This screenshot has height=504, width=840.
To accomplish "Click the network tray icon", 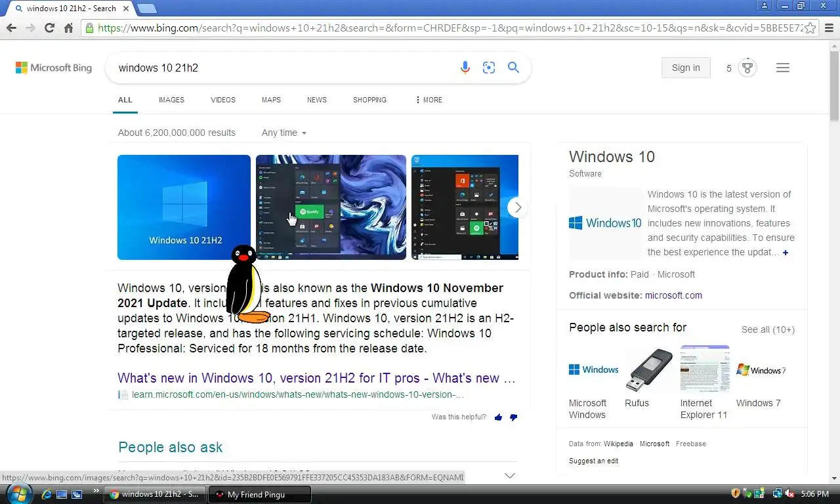I will point(778,493).
